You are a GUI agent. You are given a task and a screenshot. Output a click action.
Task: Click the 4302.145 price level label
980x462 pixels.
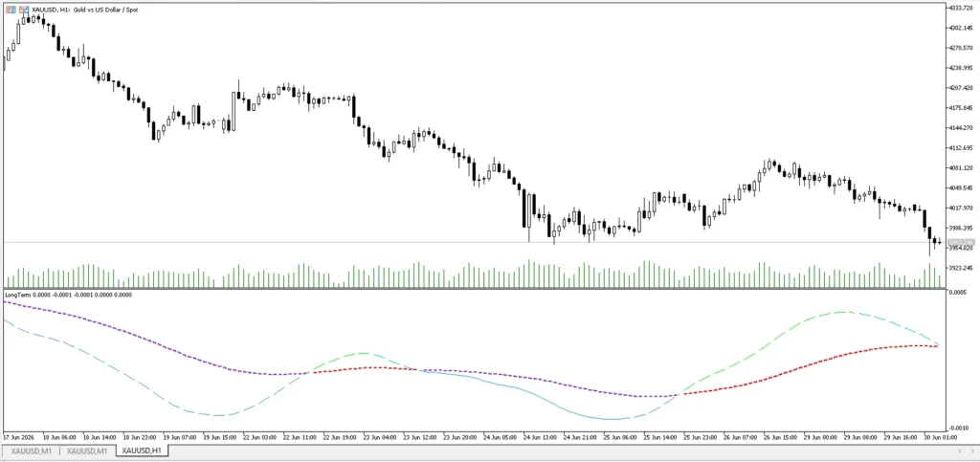pyautogui.click(x=962, y=28)
